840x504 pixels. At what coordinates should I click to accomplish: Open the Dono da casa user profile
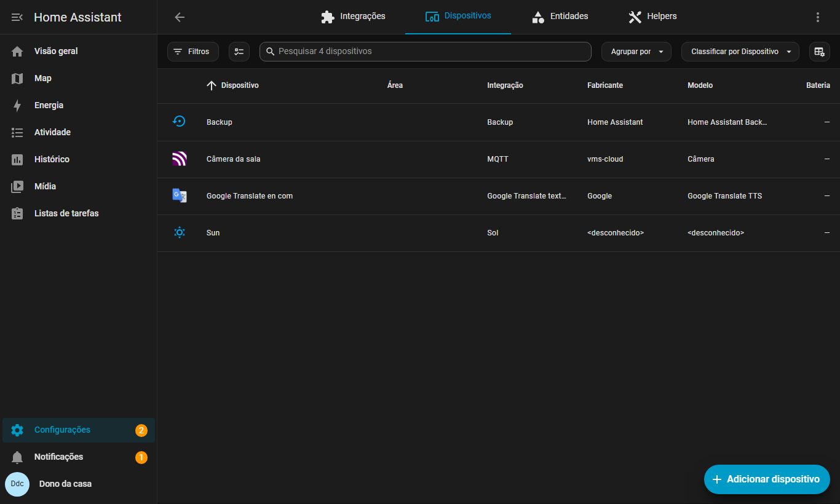[79, 484]
